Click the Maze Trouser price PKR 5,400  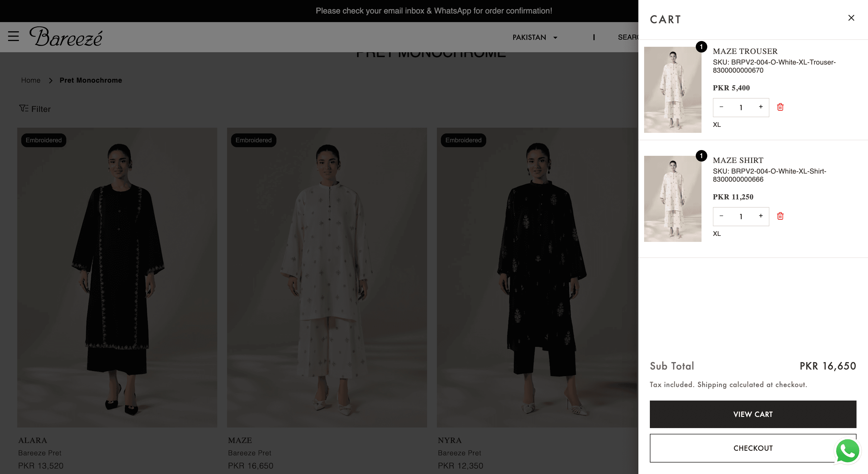click(731, 88)
